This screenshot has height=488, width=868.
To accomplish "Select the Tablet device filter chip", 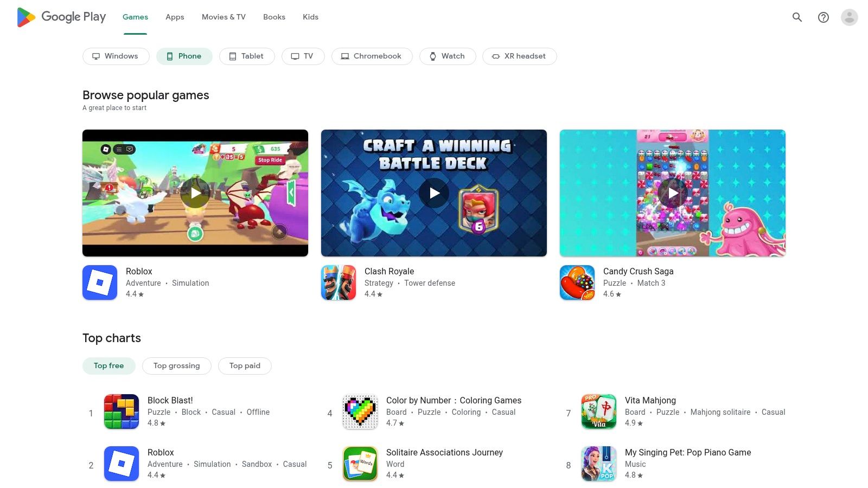I will (x=247, y=56).
